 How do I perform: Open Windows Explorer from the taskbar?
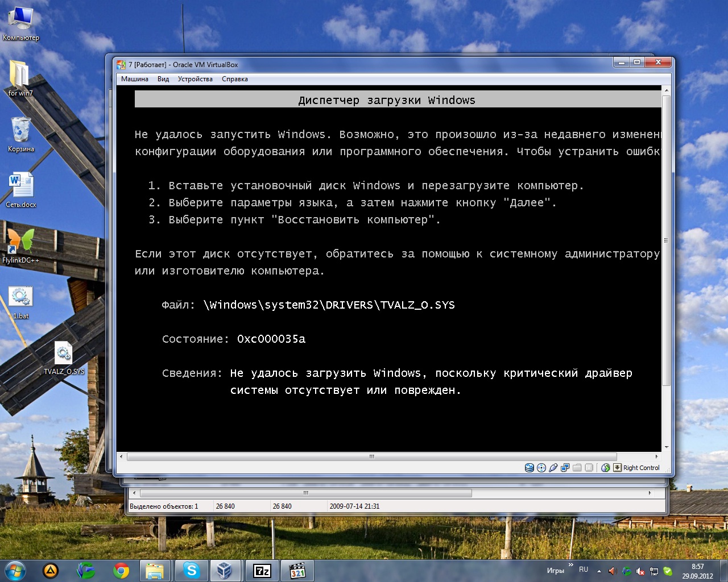(155, 570)
